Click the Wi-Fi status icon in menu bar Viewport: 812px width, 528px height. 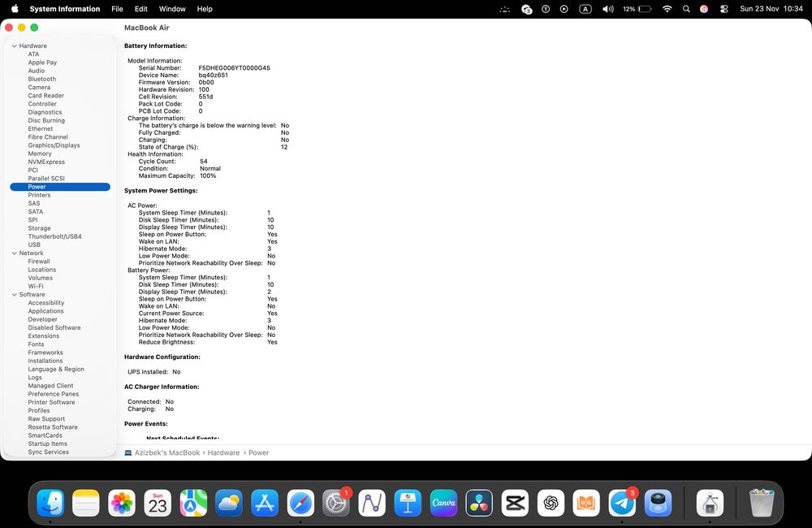click(667, 9)
